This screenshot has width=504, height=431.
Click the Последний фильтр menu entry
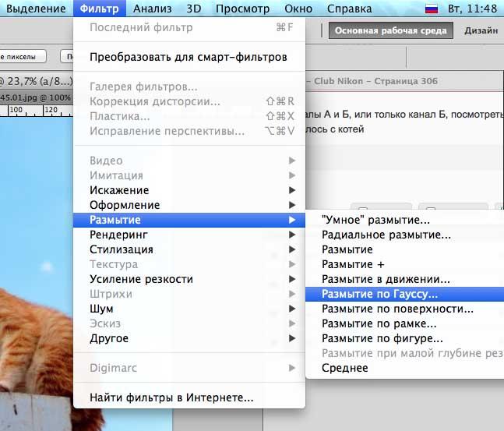coord(189,27)
